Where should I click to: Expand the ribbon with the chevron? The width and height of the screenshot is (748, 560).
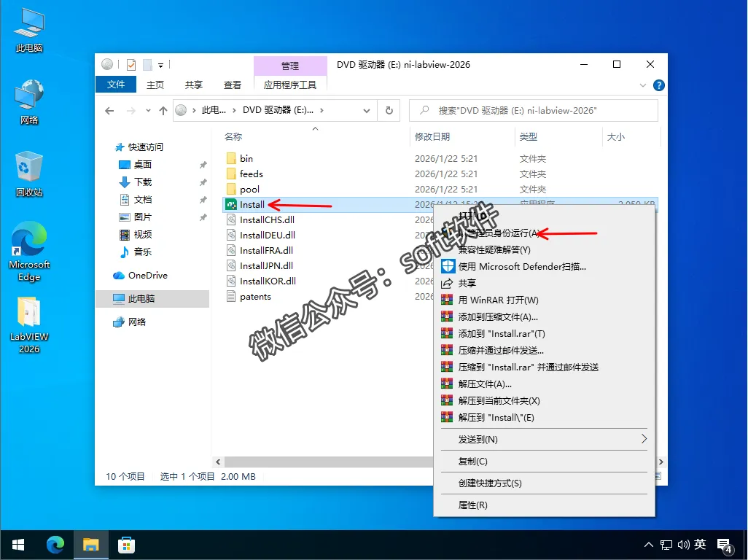642,85
